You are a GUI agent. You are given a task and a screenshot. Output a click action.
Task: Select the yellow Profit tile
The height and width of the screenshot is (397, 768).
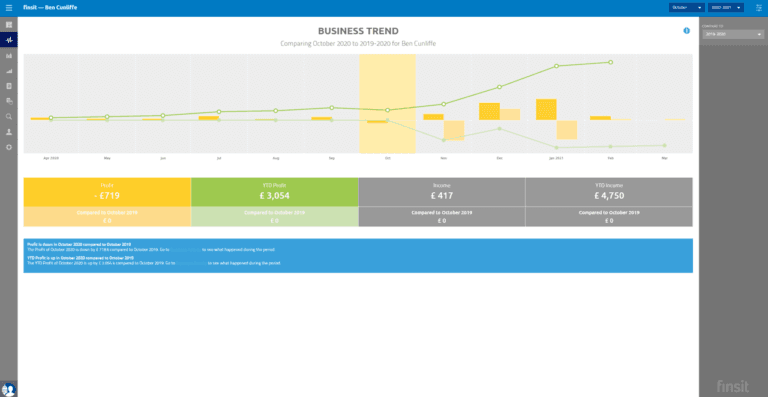[107, 192]
